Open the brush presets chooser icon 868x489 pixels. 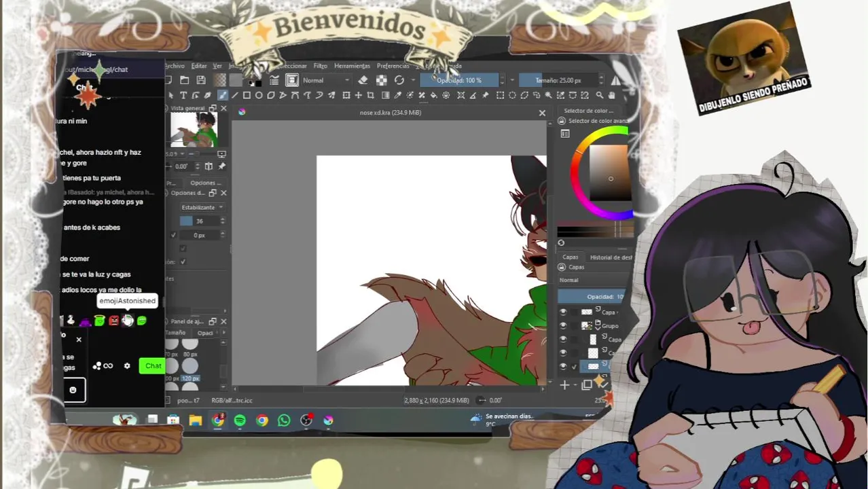click(292, 80)
